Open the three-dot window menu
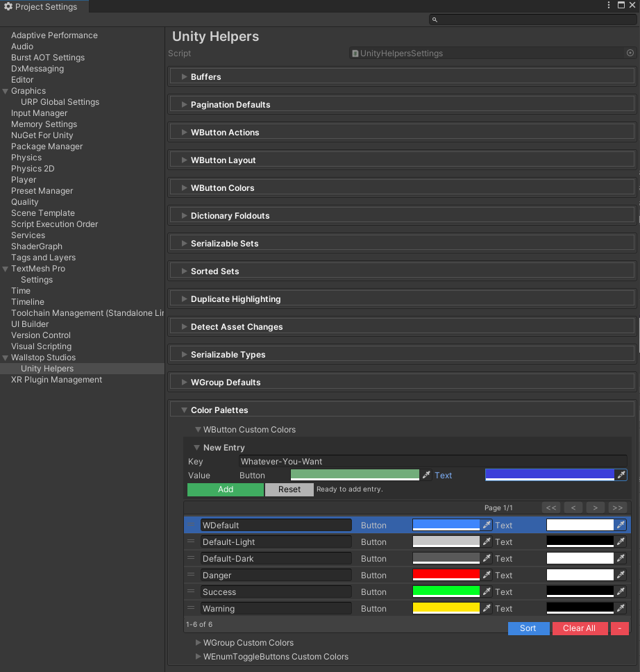640x672 pixels. click(609, 5)
